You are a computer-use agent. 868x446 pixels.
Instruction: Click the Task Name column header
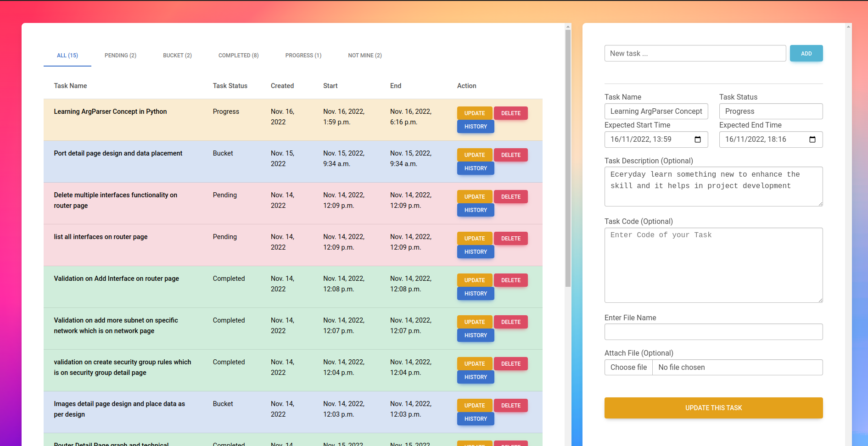[x=70, y=86]
